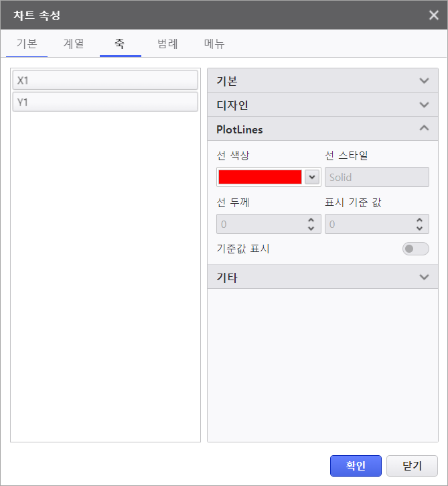The image size is (448, 486).
Task: Open the 계열 tab
Action: 74,44
